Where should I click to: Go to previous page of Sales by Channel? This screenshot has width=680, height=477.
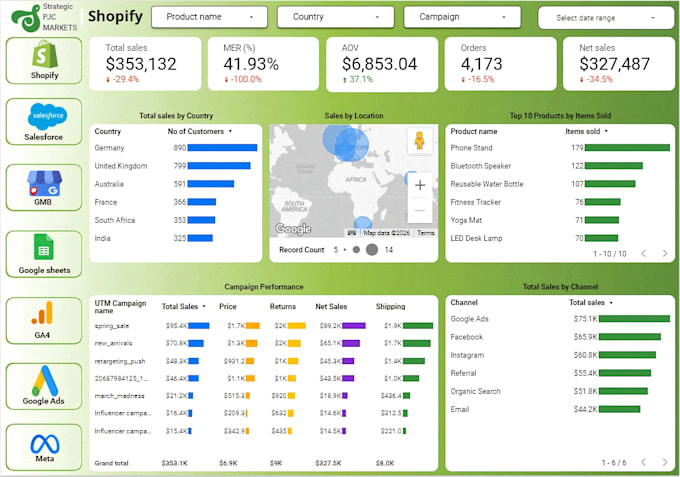644,462
